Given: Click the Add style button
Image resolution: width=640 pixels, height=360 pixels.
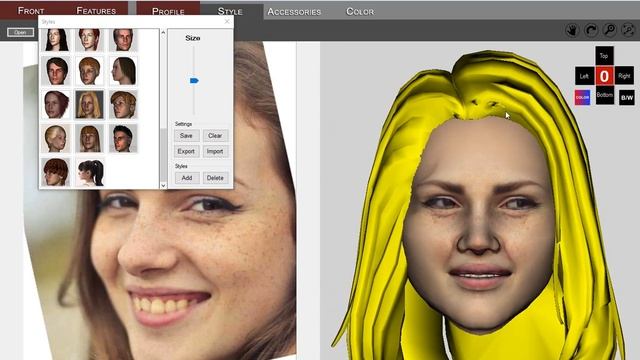Looking at the screenshot, I should 187,178.
